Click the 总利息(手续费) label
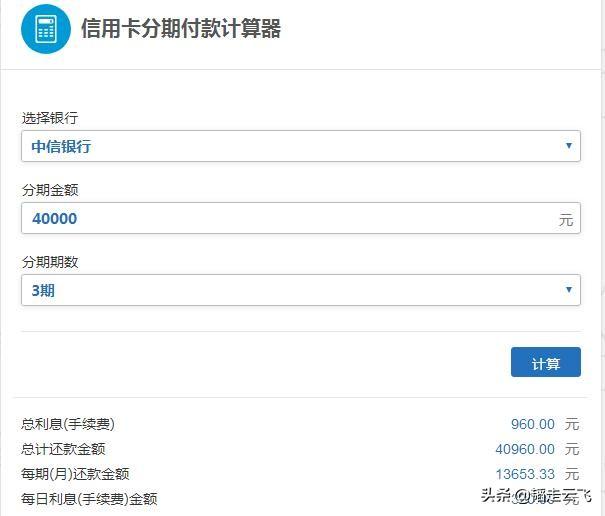The width and height of the screenshot is (605, 516). pyautogui.click(x=68, y=424)
